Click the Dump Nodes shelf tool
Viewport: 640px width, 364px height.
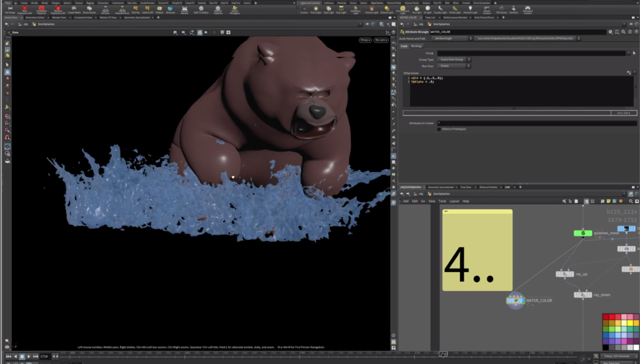[x=89, y=10]
